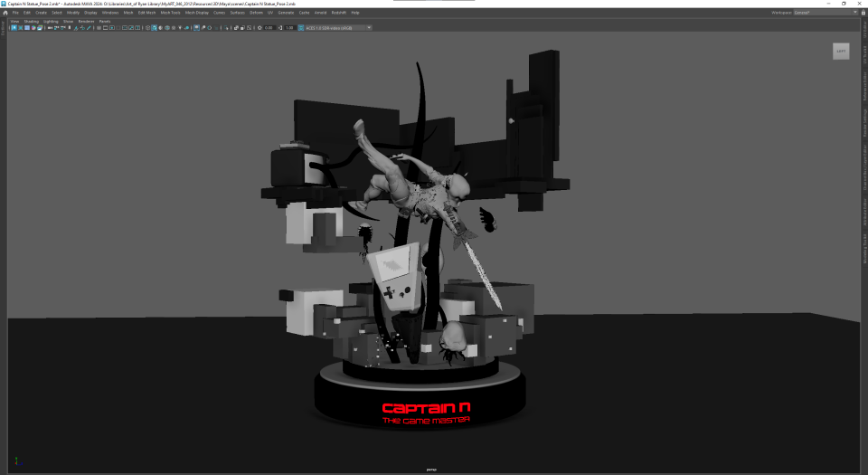Click the Exposure value field showing 0.00
Screen dimensions: 868x475
click(269, 27)
